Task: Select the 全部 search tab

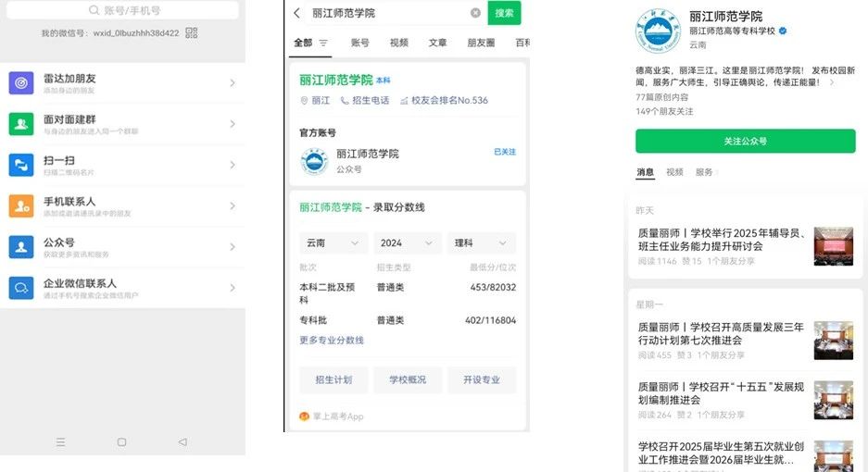Action: coord(303,43)
